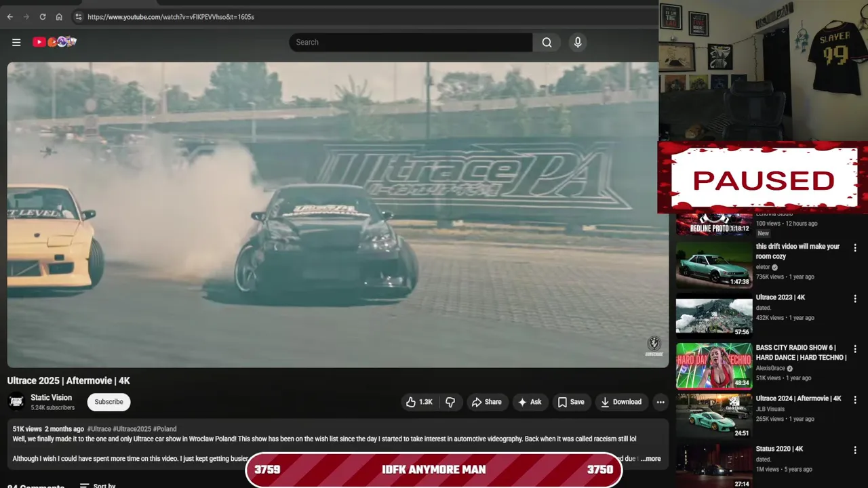
Task: Open the Redline Proto thumbnail video
Action: [714, 224]
